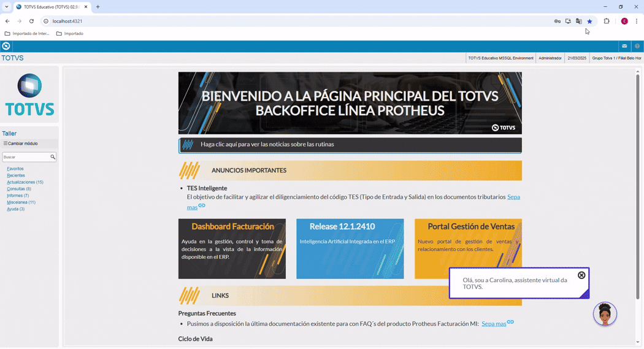The height and width of the screenshot is (349, 644).
Task: Expand Ayuda (3)
Action: pos(15,209)
